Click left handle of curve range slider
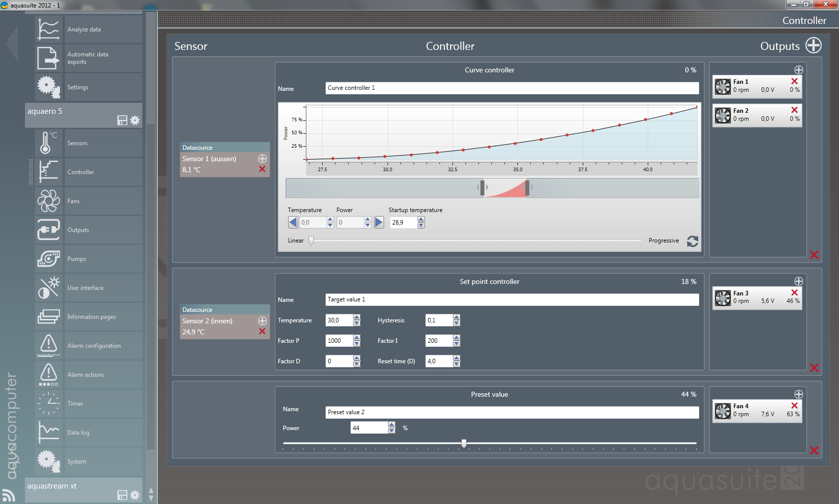Screen dimensions: 839x504 pyautogui.click(x=482, y=188)
